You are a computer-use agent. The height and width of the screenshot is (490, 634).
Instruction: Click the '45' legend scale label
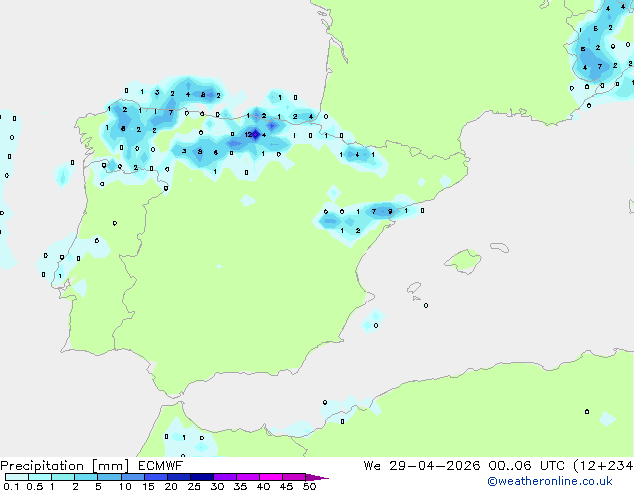point(286,486)
